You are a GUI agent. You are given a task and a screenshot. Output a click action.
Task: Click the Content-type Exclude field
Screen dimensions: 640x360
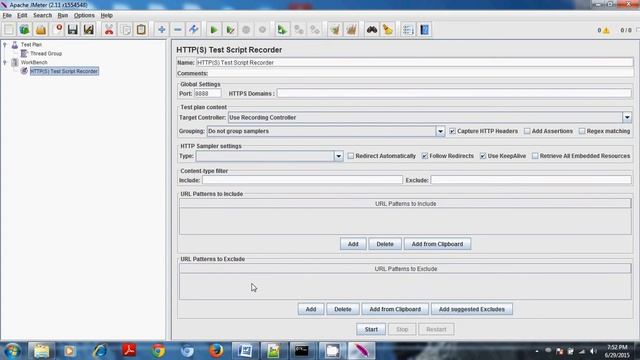click(x=531, y=180)
